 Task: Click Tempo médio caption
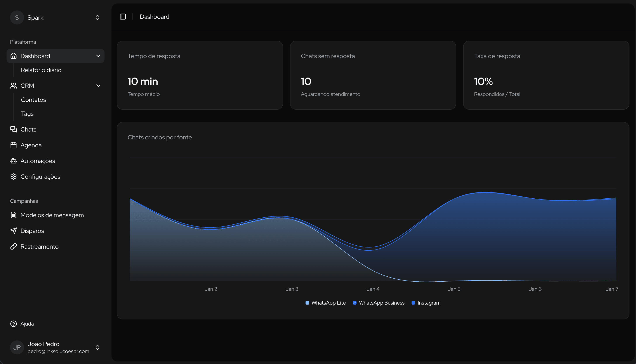pyautogui.click(x=144, y=94)
